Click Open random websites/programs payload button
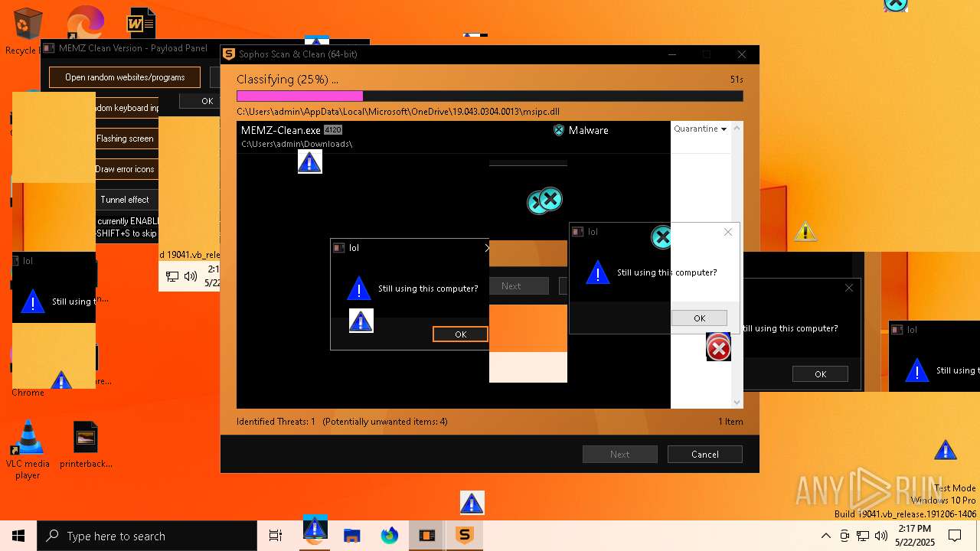This screenshot has width=980, height=551. 125,77
